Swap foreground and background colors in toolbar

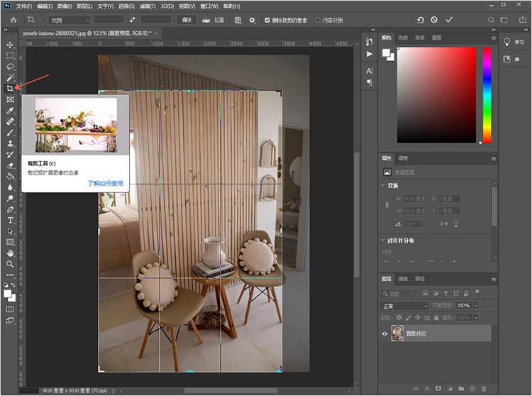point(13,285)
